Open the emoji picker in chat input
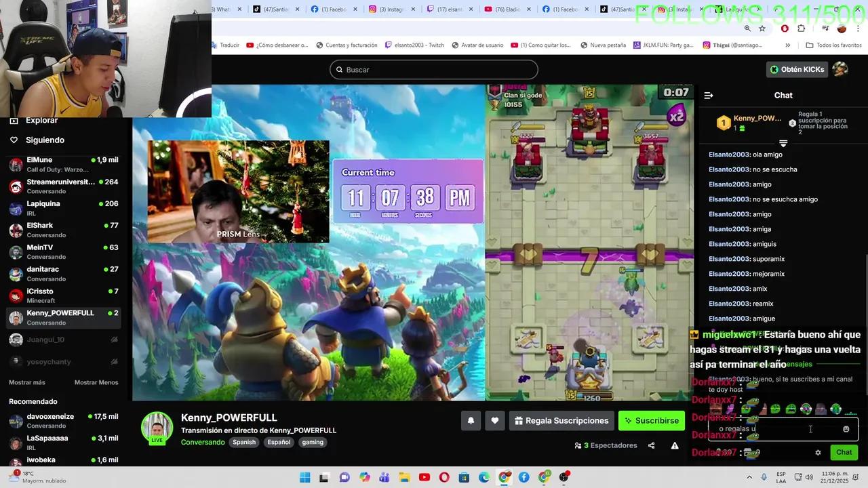868x488 pixels. pos(846,429)
